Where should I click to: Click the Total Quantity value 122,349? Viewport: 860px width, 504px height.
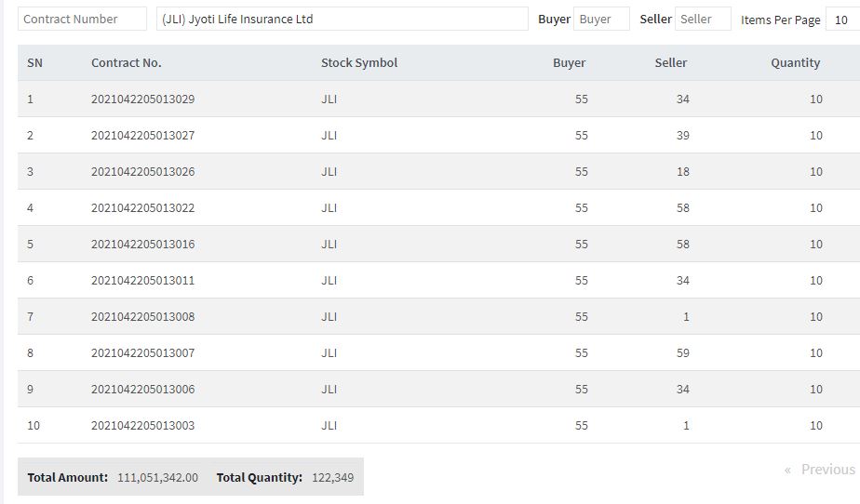tap(333, 478)
